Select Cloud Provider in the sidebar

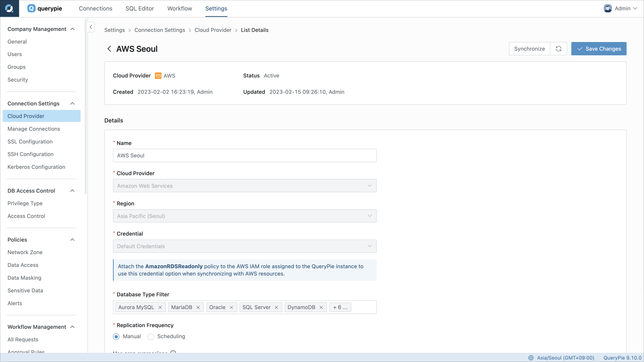(42, 116)
